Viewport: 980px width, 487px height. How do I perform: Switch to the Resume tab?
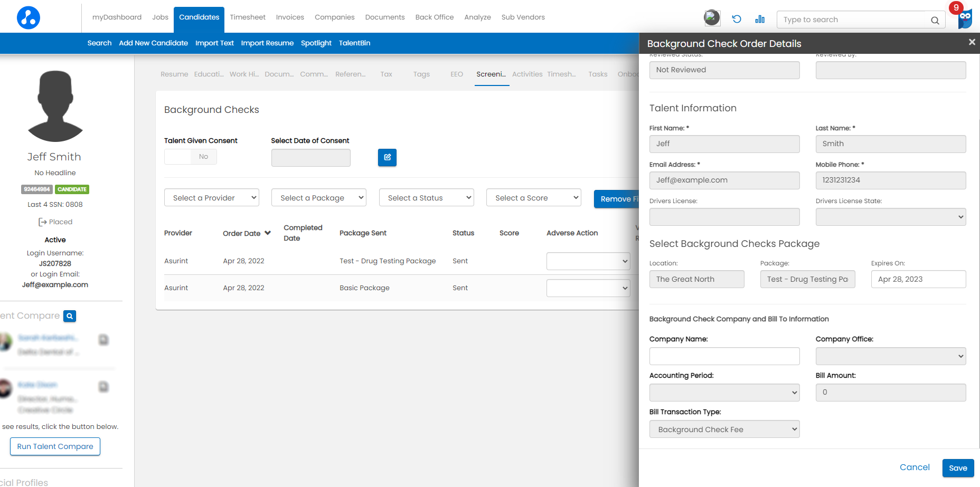[x=174, y=74]
